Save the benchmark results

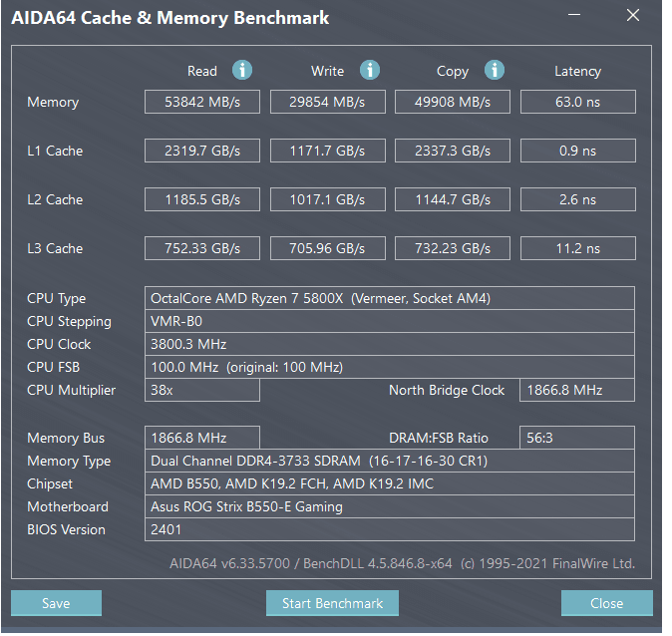pos(56,603)
